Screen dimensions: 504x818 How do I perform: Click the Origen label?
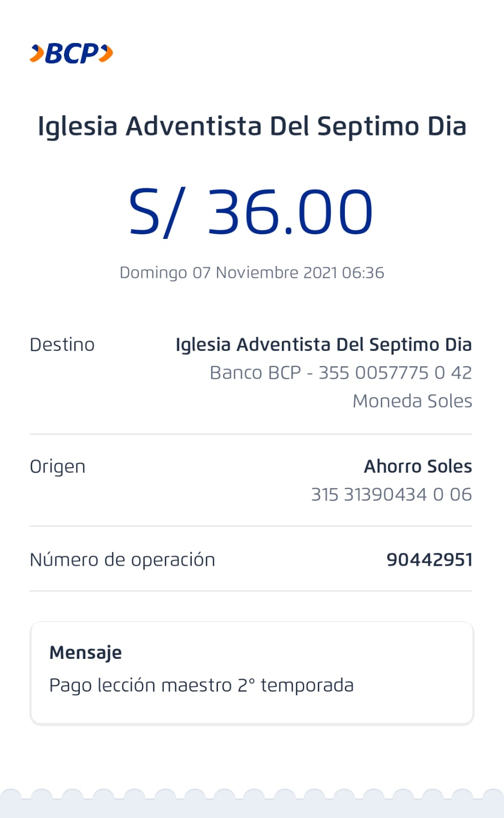coord(57,467)
